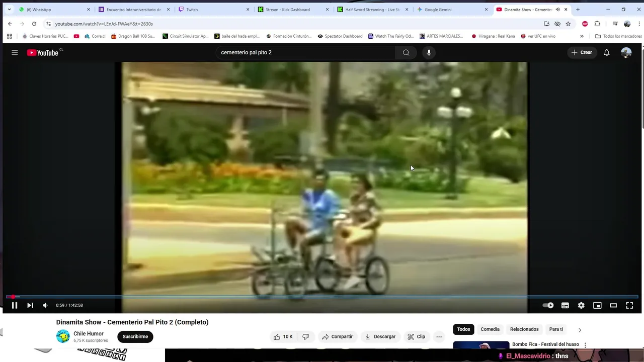Image resolution: width=644 pixels, height=362 pixels.
Task: Open the Chrome profile avatar
Action: (x=627, y=24)
